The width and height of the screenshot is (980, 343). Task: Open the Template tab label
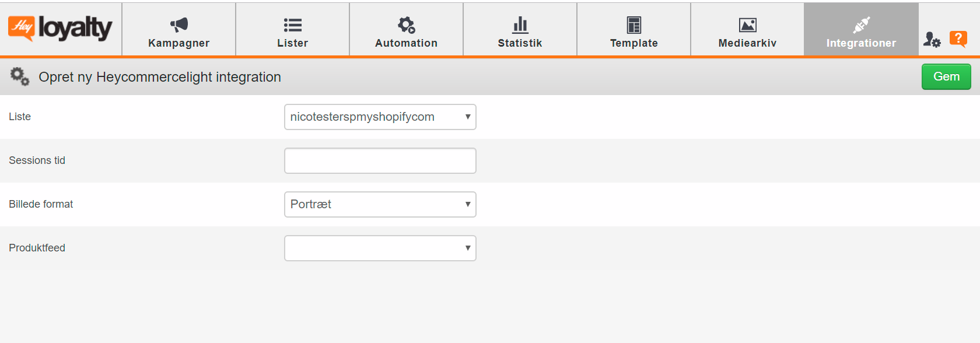pos(634,43)
